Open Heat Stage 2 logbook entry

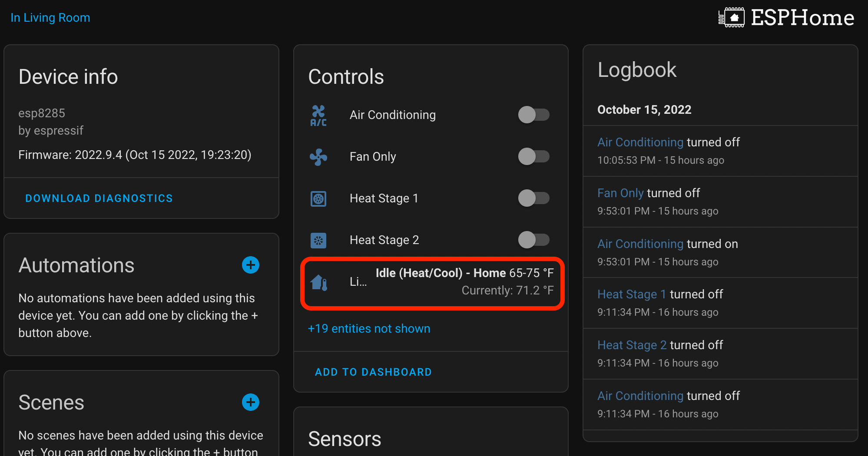[x=632, y=345]
